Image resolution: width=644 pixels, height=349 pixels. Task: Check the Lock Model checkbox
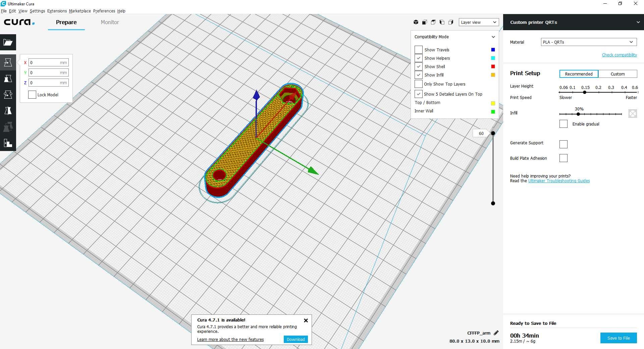[32, 95]
